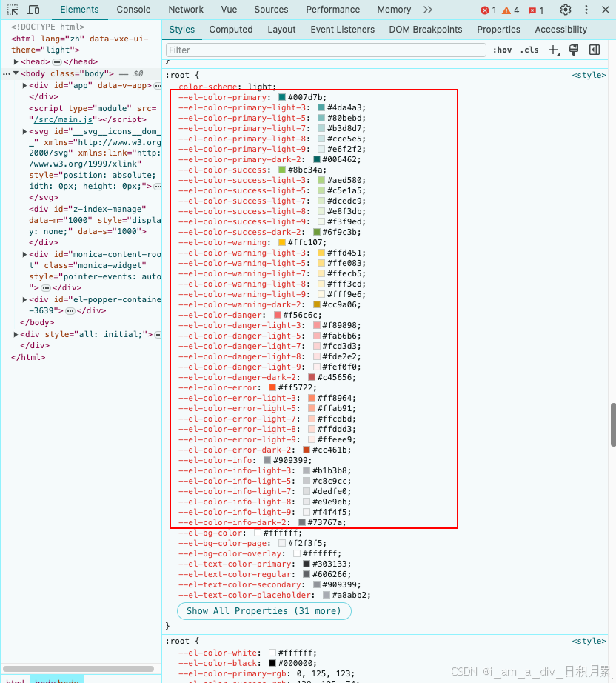Expand the monica-content-root div node
This screenshot has width=616, height=683.
tap(25, 254)
